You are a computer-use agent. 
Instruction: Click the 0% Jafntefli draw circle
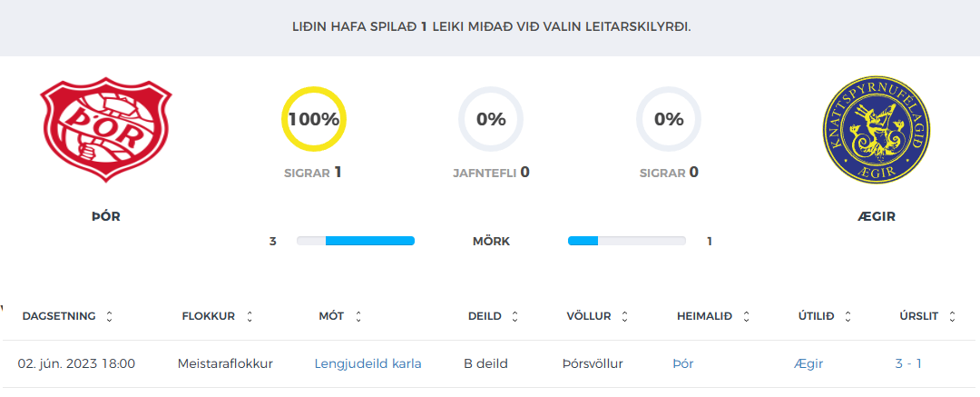(491, 119)
